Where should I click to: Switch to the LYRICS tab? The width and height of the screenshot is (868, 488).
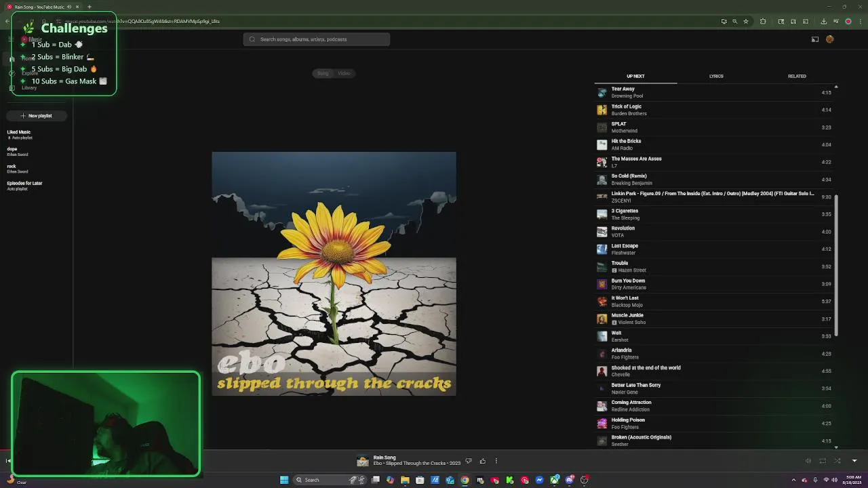716,76
